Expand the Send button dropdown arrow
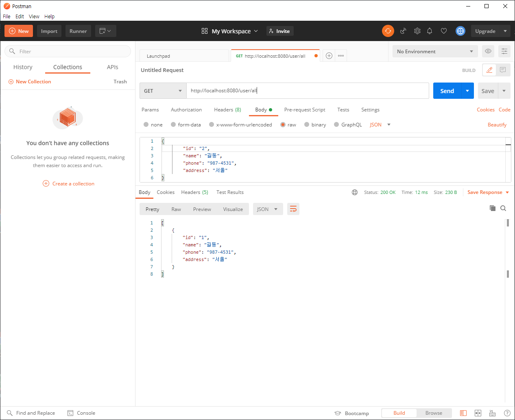This screenshot has width=515, height=420. pyautogui.click(x=467, y=91)
